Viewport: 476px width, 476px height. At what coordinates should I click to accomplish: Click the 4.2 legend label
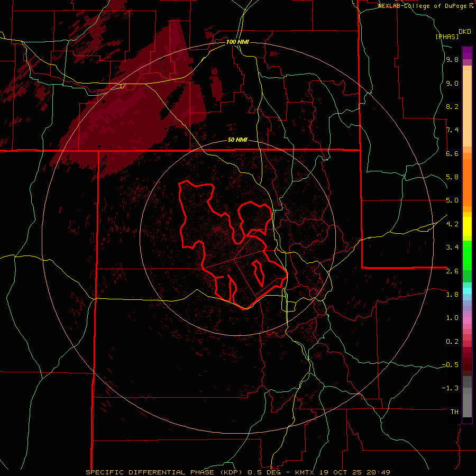click(452, 224)
